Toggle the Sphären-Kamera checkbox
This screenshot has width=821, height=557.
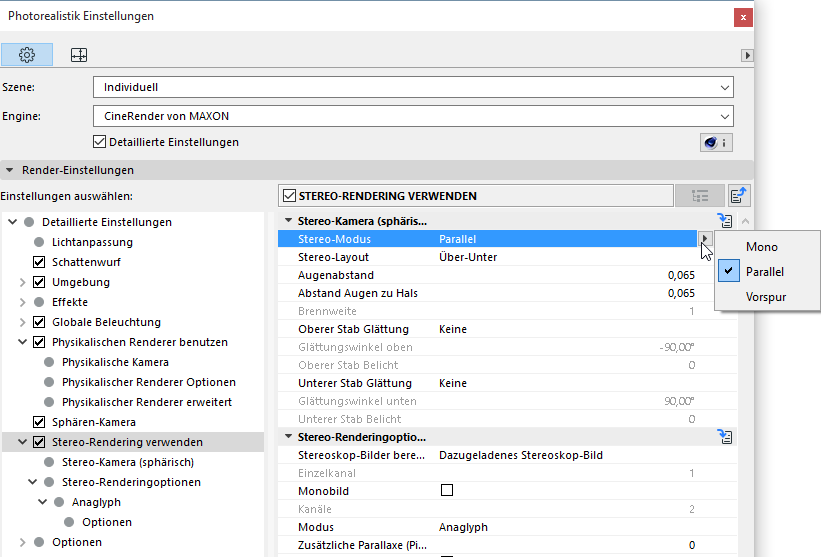39,422
